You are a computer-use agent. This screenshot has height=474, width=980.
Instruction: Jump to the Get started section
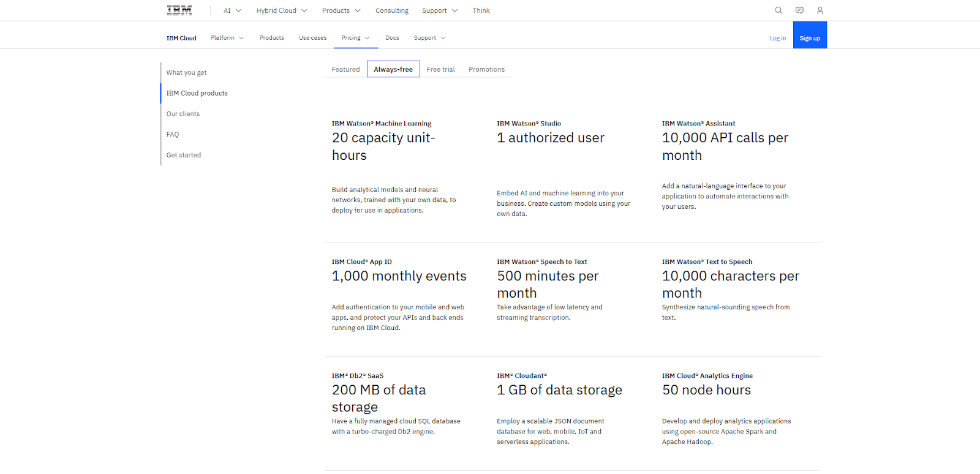coord(183,156)
